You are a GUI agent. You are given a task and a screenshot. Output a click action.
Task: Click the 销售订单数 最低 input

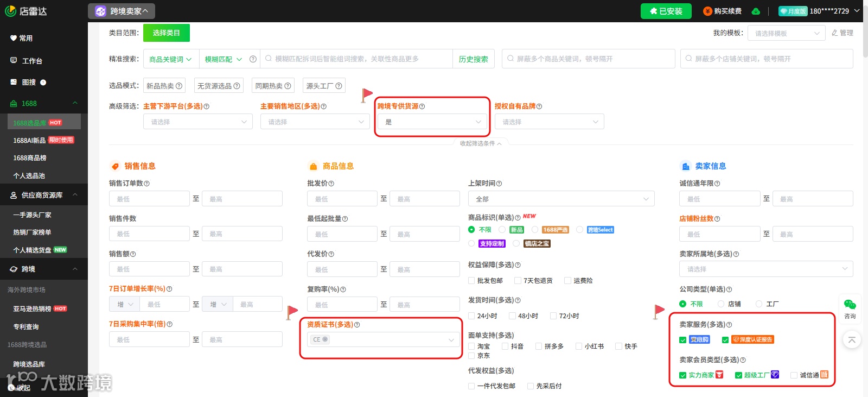pos(149,199)
